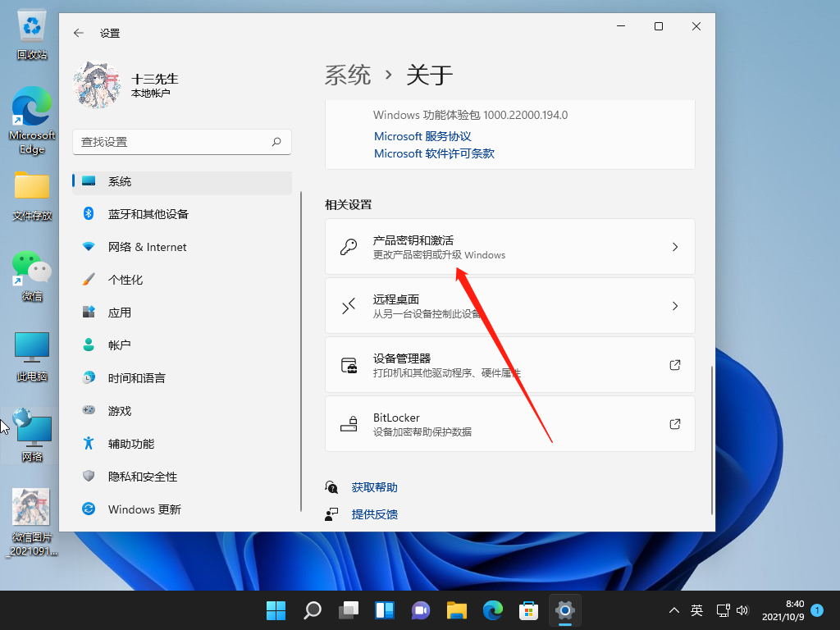Open 个性化 settings via paintbrush icon
Viewport: 840px width, 630px height.
coord(90,279)
